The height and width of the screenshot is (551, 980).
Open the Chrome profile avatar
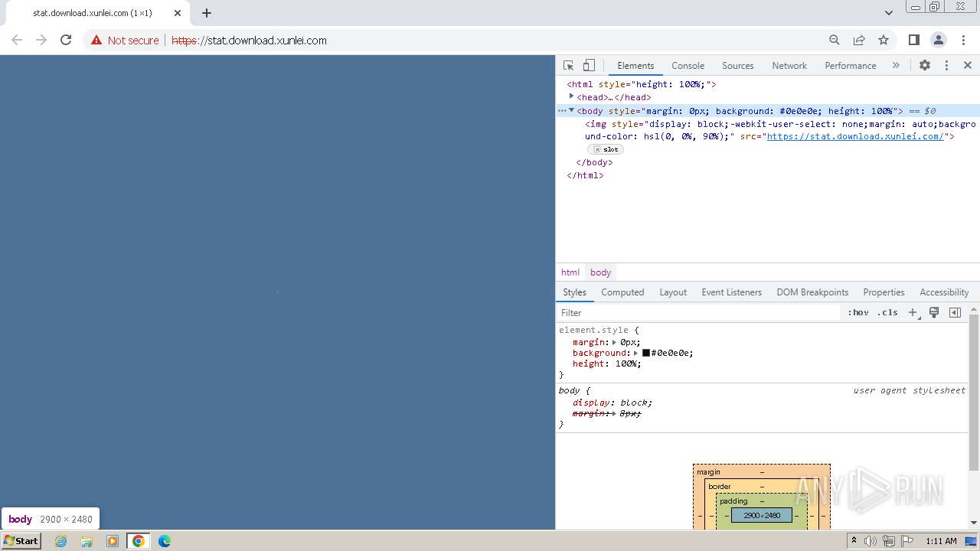[939, 40]
